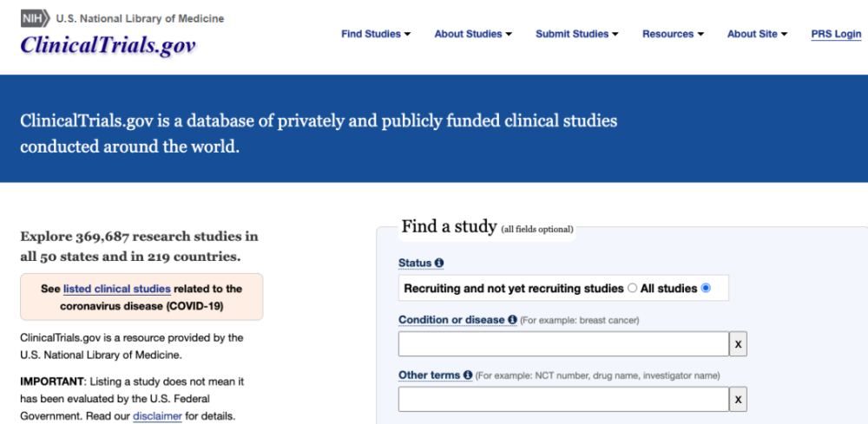Click the NIH logo badge
Screen dimensions: 868x424
35,18
